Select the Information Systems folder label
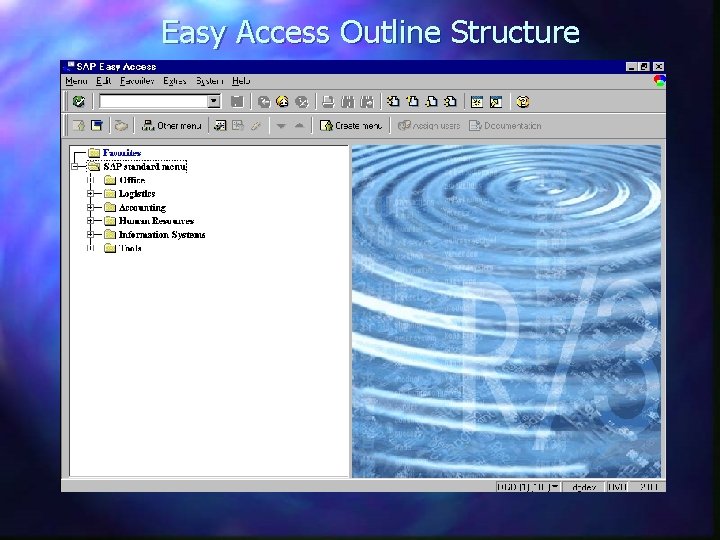The image size is (720, 540). (162, 235)
